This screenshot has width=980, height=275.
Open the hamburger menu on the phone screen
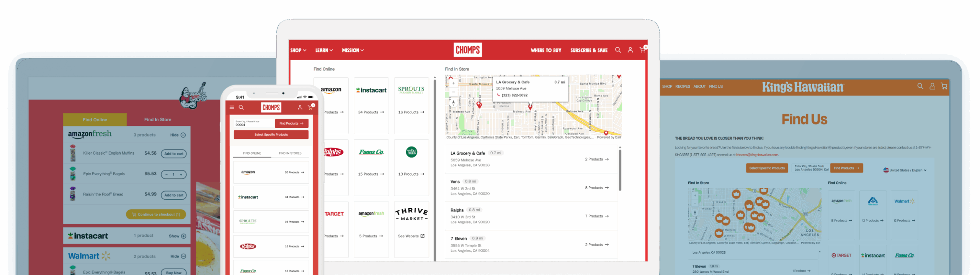(x=232, y=107)
